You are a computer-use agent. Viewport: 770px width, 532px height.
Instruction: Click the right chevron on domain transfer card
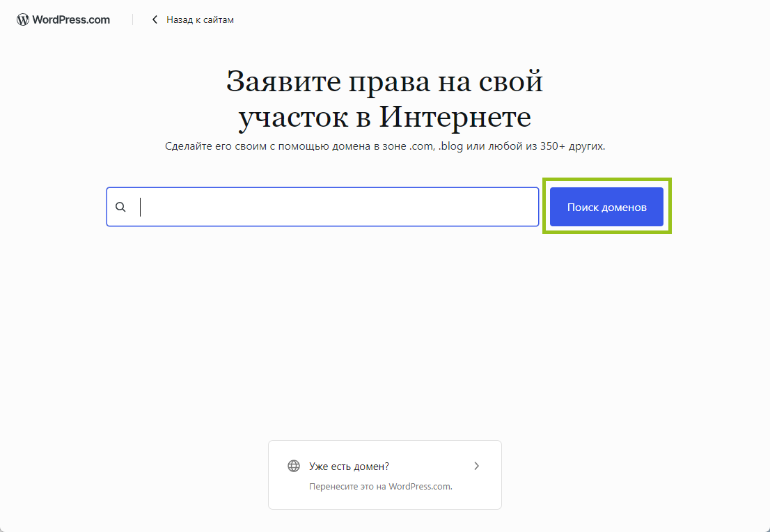(x=476, y=466)
